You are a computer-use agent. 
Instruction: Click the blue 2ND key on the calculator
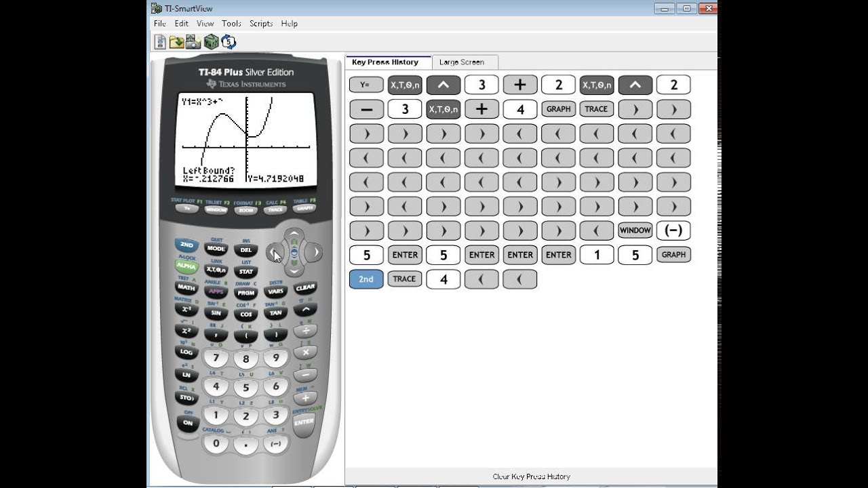(x=186, y=245)
